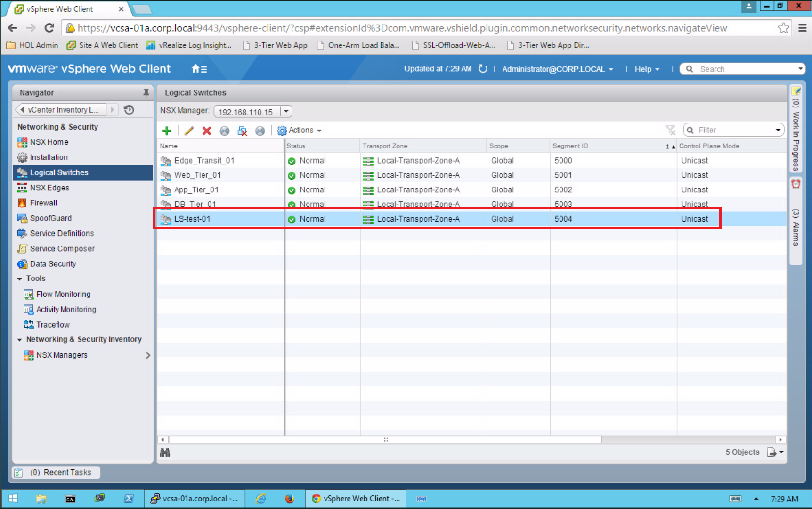Open the Site A Web Client bookmark
This screenshot has width=812, height=509.
[x=102, y=45]
